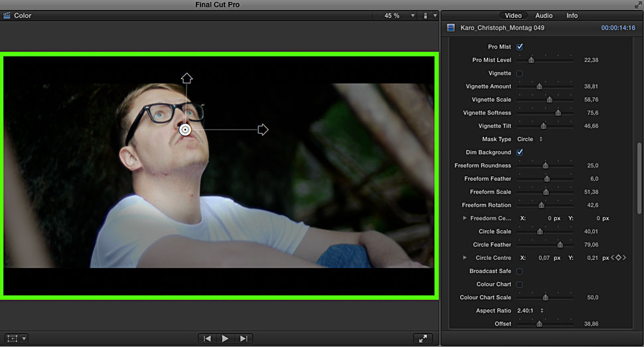Jump to next edit point button
Screen dimensions: 644x347
coord(244,338)
